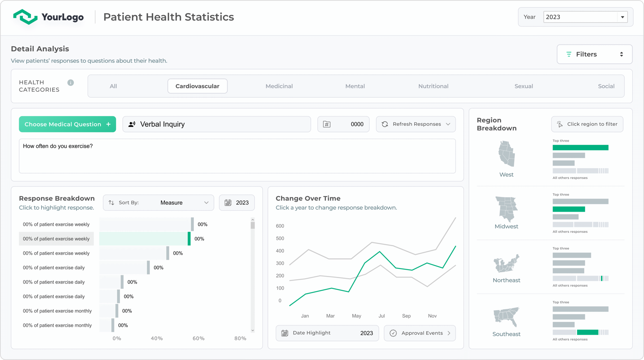Screen dimensions: 644x360
Task: Click the YourLogo green logo icon
Action: 25,17
